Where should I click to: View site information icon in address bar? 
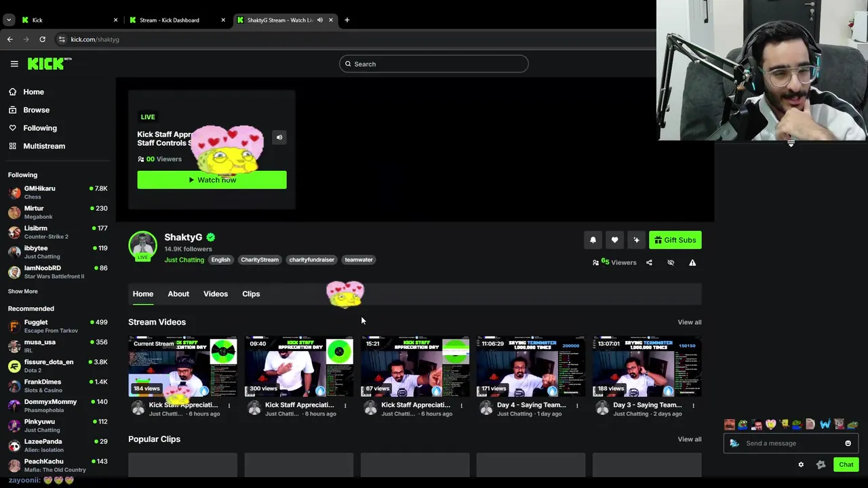click(62, 39)
